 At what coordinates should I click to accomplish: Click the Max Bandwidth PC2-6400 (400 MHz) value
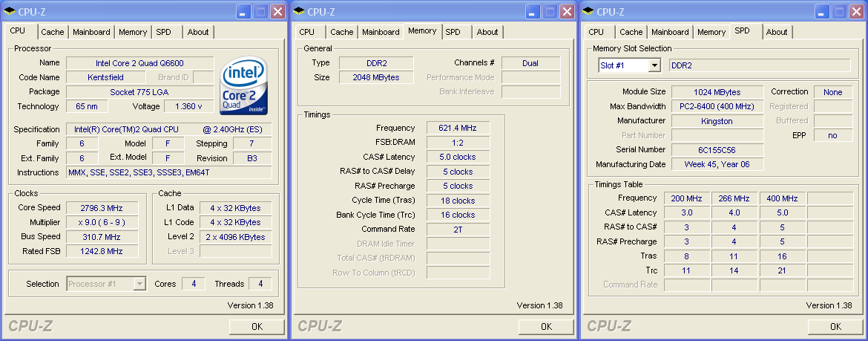(x=717, y=106)
